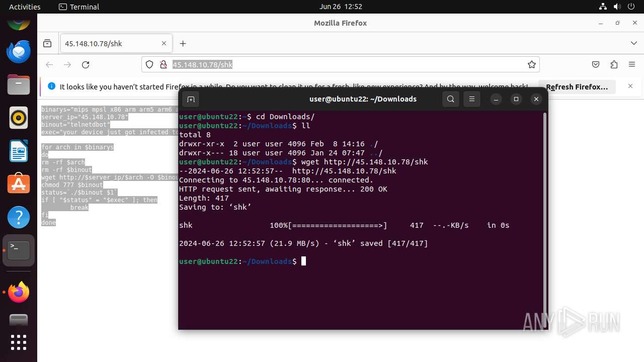Image resolution: width=644 pixels, height=362 pixels.
Task: List all tabs dropdown in Firefox
Action: 633,43
